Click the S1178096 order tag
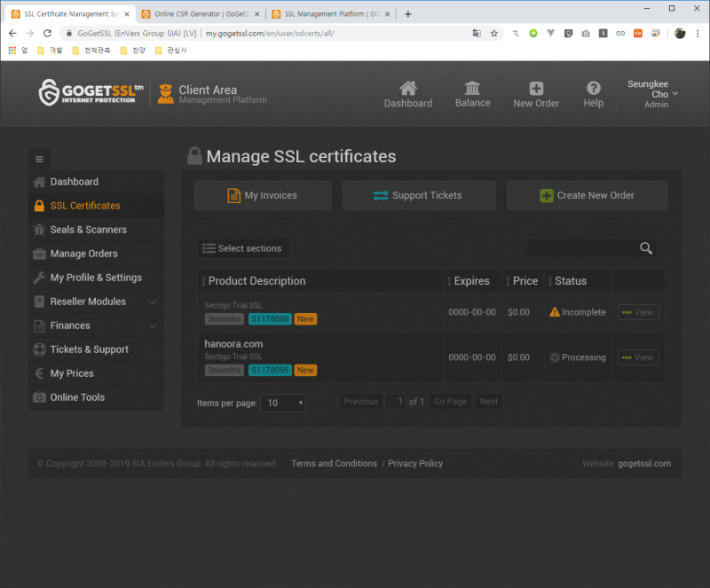Image resolution: width=710 pixels, height=588 pixels. tap(270, 319)
